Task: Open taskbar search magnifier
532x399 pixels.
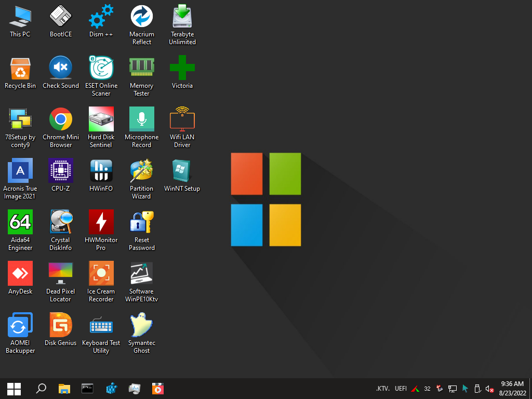Action: 41,389
